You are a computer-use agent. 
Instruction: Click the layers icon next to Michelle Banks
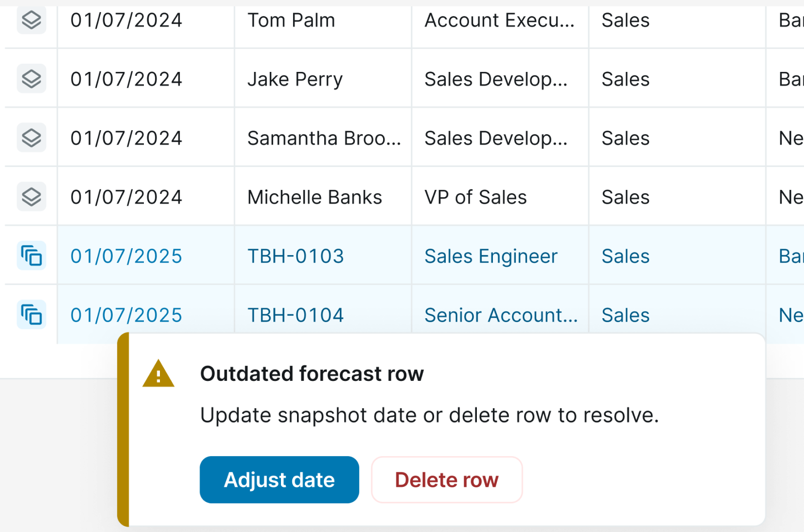pos(32,197)
